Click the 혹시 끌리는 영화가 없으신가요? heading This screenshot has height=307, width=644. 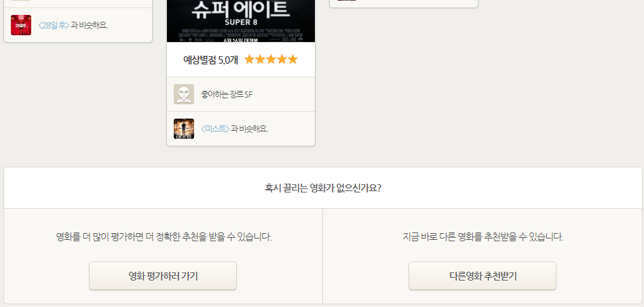tap(323, 188)
